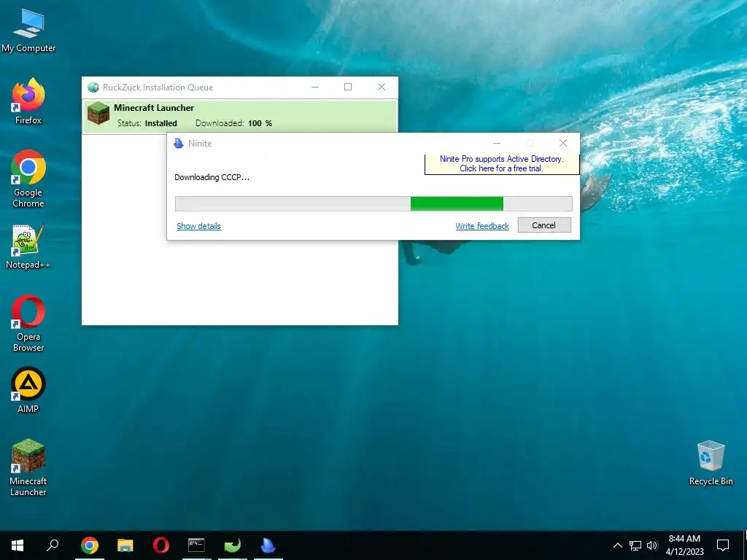Image resolution: width=747 pixels, height=560 pixels.
Task: Click 'Downloaded: 100 %' text
Action: click(x=234, y=123)
